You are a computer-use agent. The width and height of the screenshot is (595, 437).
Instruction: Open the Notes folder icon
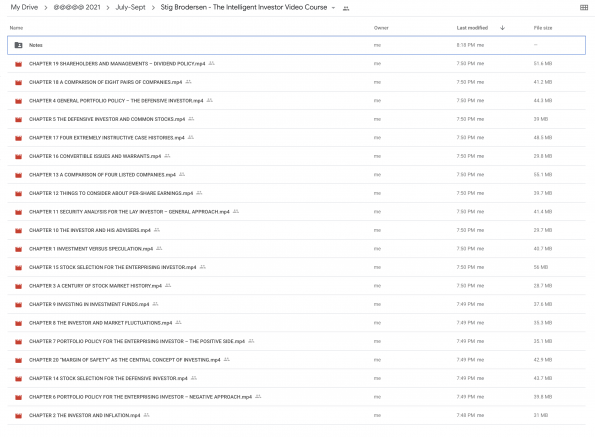18,45
